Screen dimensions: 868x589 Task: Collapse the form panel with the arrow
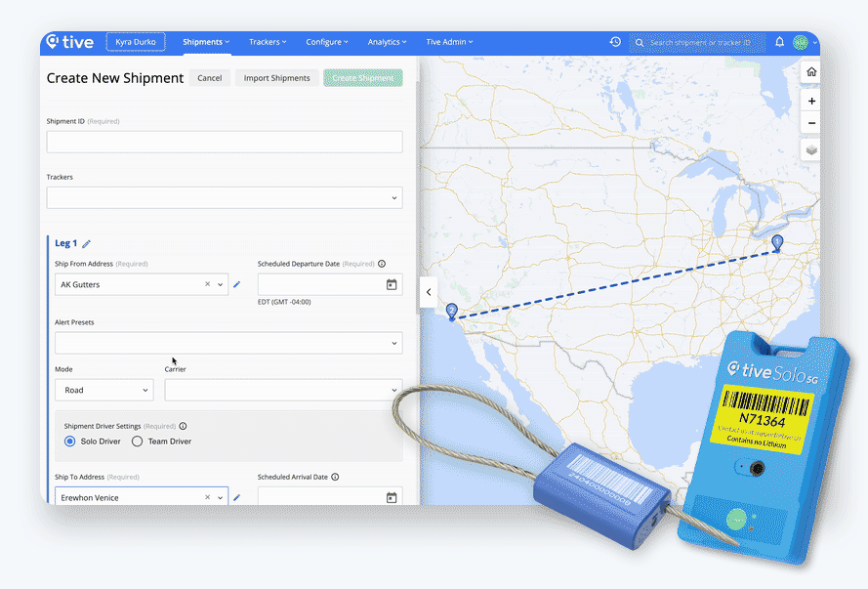coord(429,292)
